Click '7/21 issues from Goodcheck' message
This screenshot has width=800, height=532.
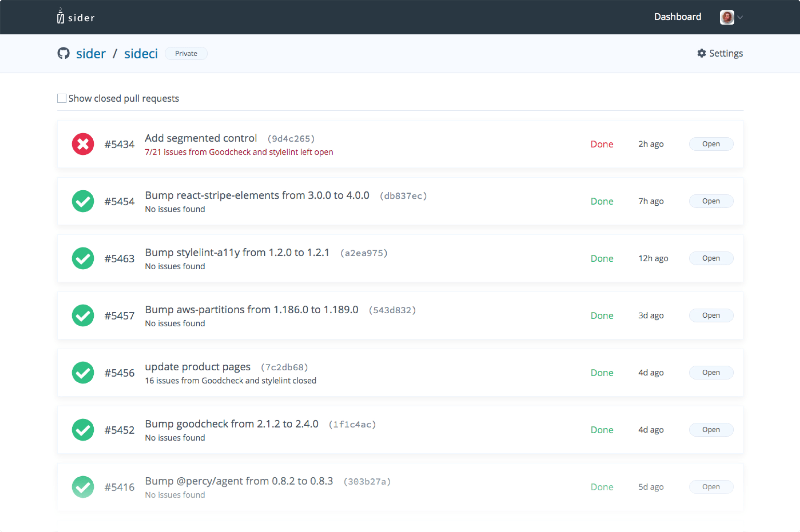[239, 152]
